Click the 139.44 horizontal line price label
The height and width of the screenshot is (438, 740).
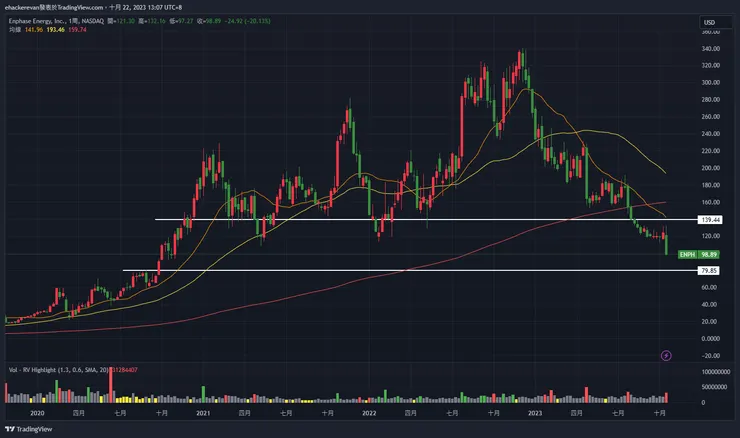(710, 219)
